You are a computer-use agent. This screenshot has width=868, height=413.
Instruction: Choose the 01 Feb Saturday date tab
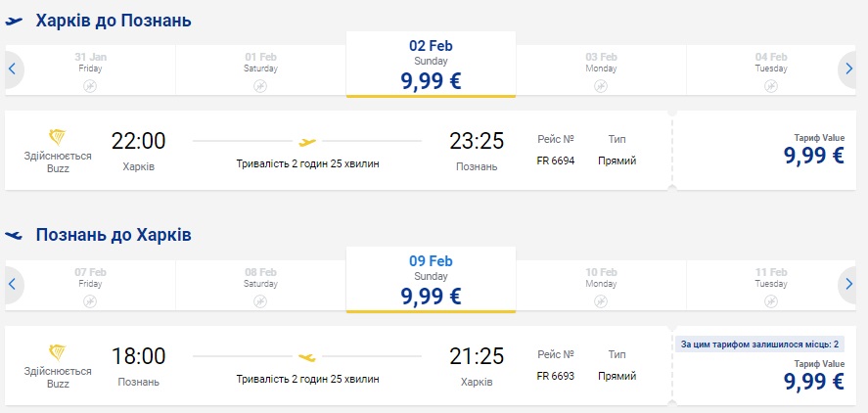coord(260,69)
